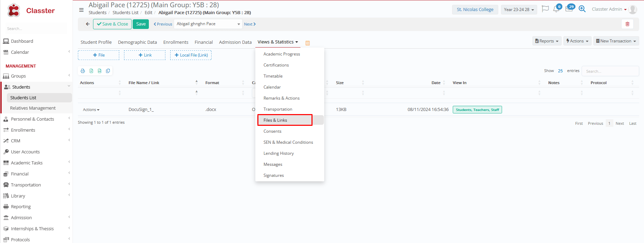Toggle the hamburger sidebar menu

coord(81,10)
